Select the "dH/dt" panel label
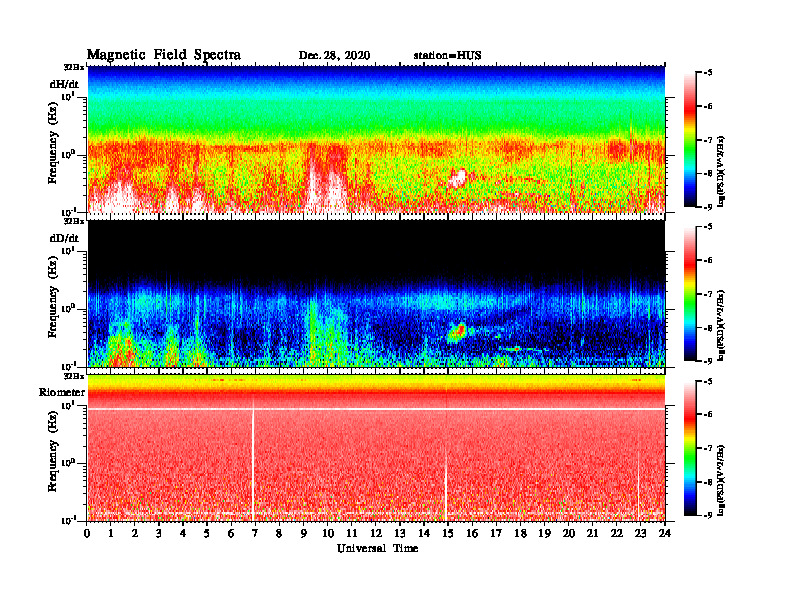 64,84
